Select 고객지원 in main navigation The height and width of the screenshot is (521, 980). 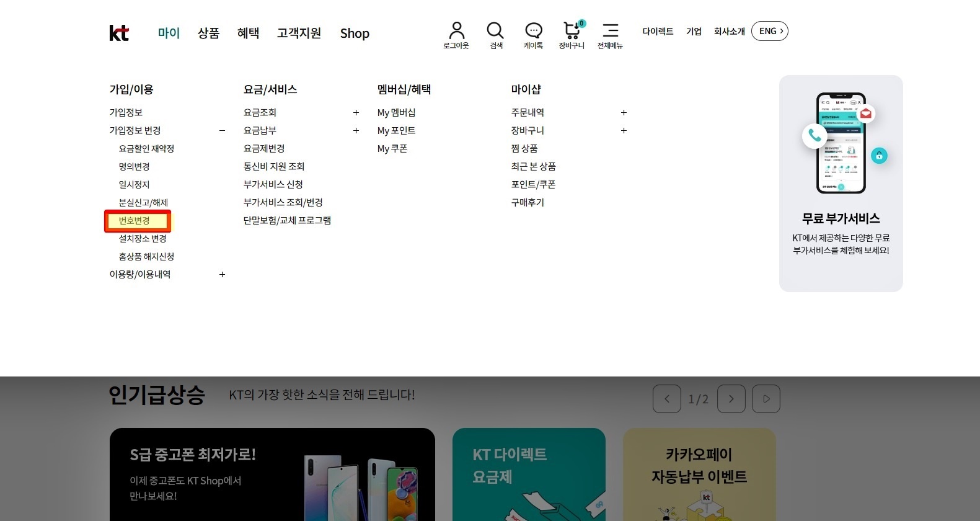(x=299, y=33)
